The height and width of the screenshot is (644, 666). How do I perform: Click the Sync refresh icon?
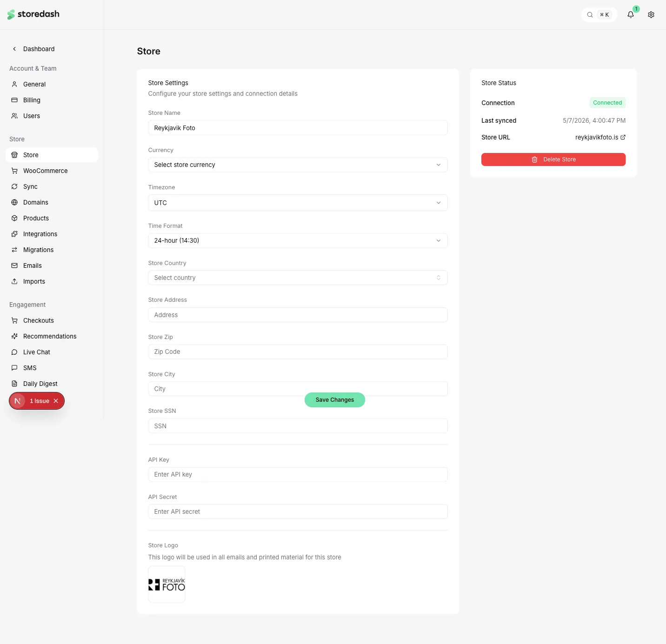pos(14,186)
